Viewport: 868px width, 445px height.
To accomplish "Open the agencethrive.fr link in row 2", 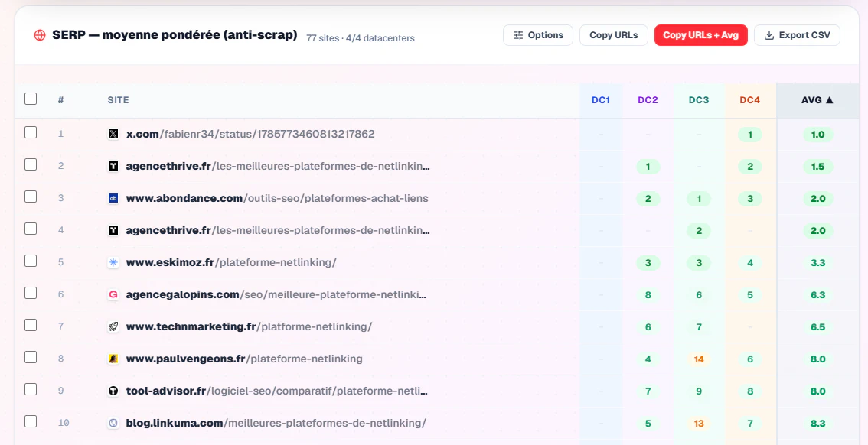I will point(278,166).
